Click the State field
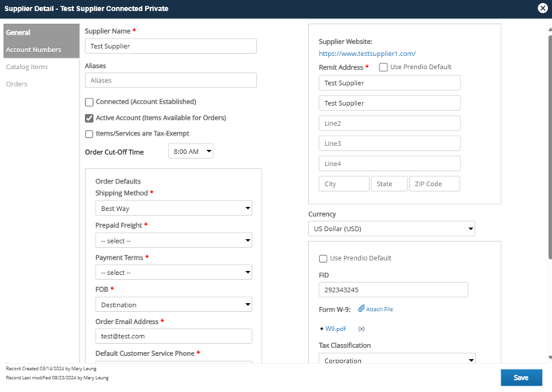This screenshot has height=392, width=552. click(x=389, y=184)
